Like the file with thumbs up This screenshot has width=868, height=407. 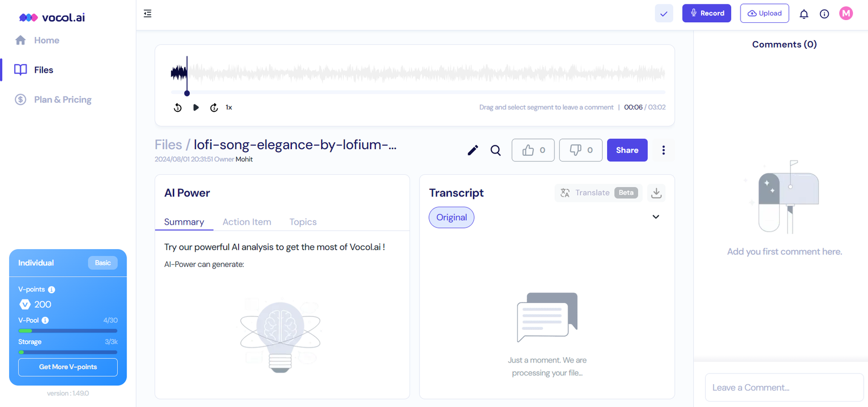coord(533,150)
